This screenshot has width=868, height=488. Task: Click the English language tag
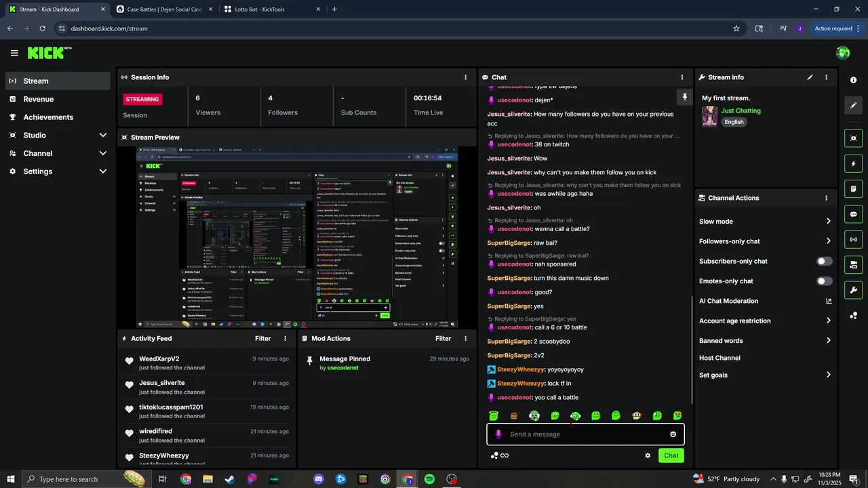pos(734,122)
